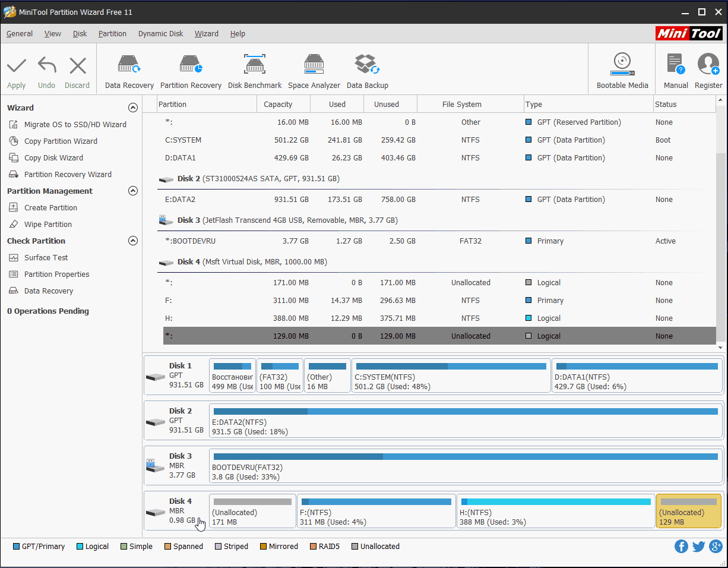Sort by Partition column header
Viewport: 728px width, 568px height.
[207, 104]
